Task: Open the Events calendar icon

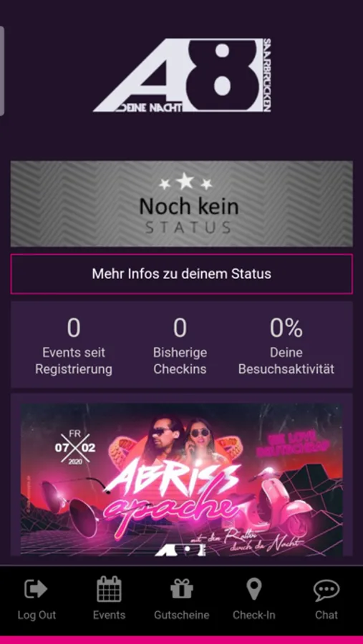Action: tap(109, 589)
